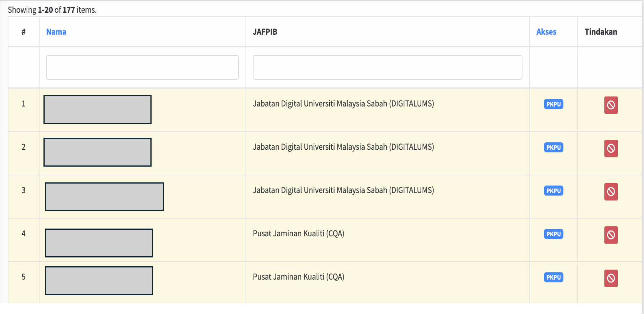Click the redacted name cell in row 1

(x=97, y=110)
